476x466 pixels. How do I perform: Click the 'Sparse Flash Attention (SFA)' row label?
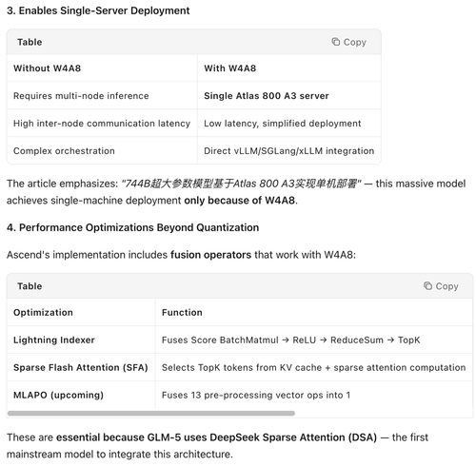[81, 368]
